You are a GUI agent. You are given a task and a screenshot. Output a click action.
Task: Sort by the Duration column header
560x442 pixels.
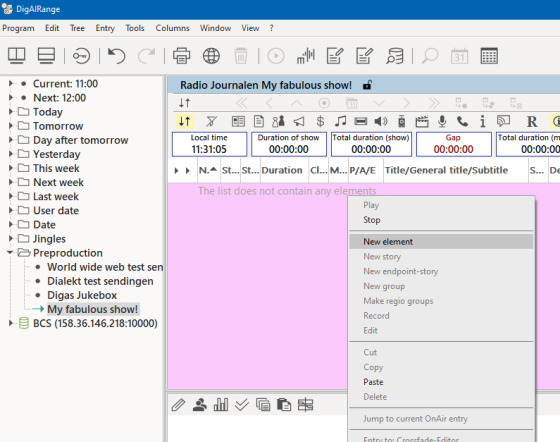click(x=284, y=170)
